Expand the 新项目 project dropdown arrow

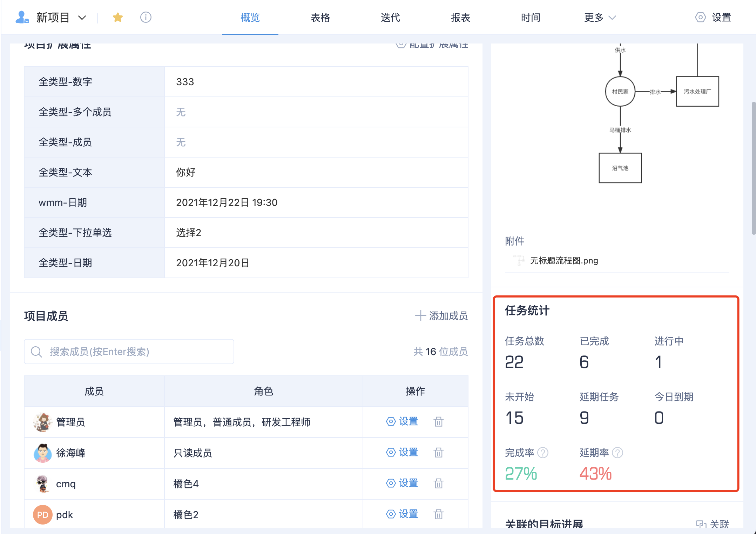[x=82, y=18]
